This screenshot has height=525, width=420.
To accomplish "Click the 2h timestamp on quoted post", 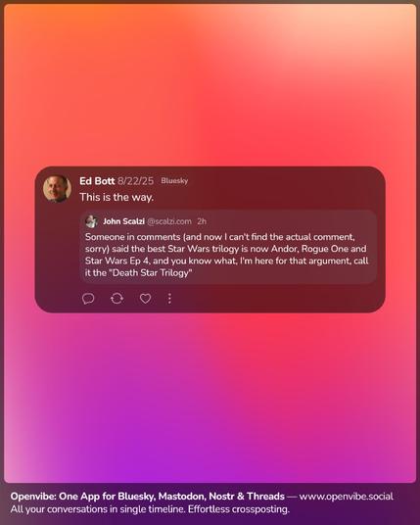I will [202, 221].
